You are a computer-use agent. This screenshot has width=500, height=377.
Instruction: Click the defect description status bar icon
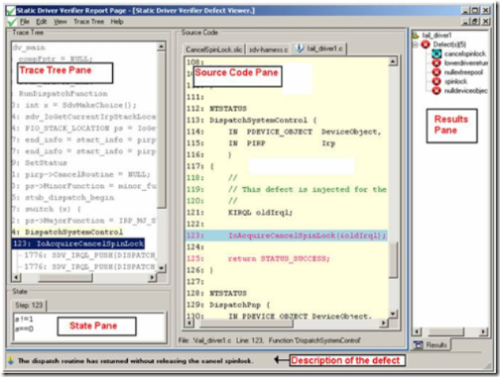click(x=11, y=361)
